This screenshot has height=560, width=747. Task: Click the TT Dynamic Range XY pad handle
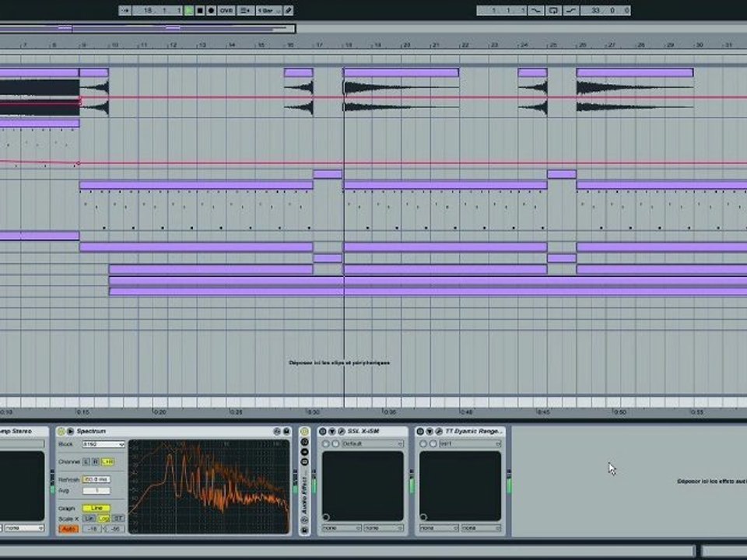pos(423,517)
